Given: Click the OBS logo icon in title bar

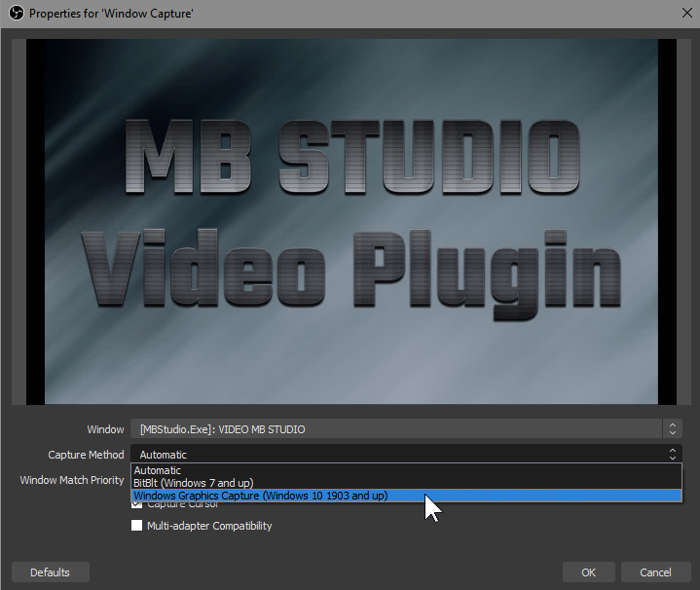Looking at the screenshot, I should [17, 13].
